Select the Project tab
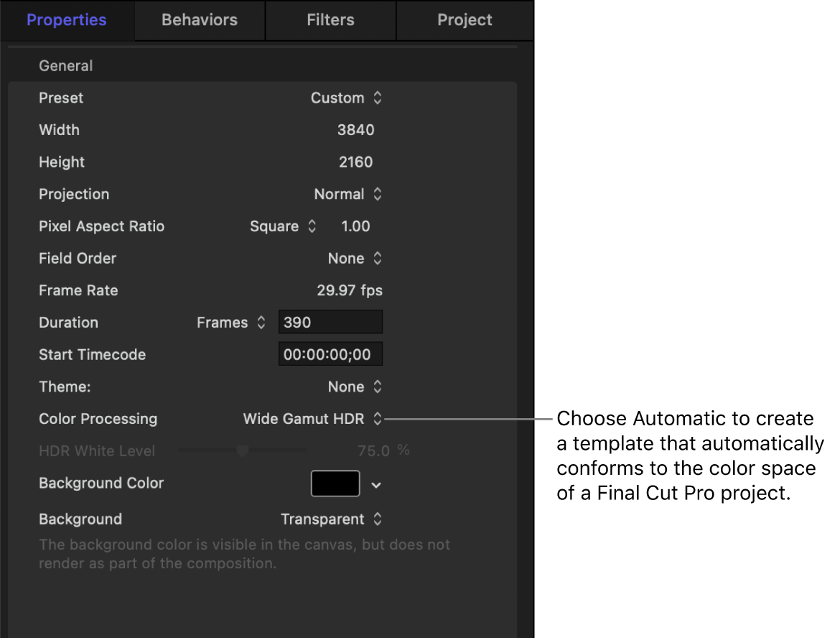Screen dimensions: 840x638 point(465,20)
